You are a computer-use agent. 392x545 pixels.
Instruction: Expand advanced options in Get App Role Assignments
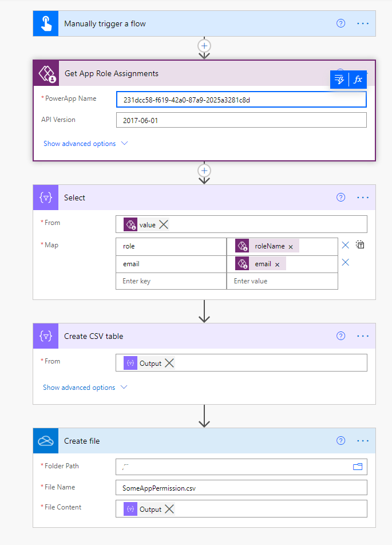click(x=85, y=144)
